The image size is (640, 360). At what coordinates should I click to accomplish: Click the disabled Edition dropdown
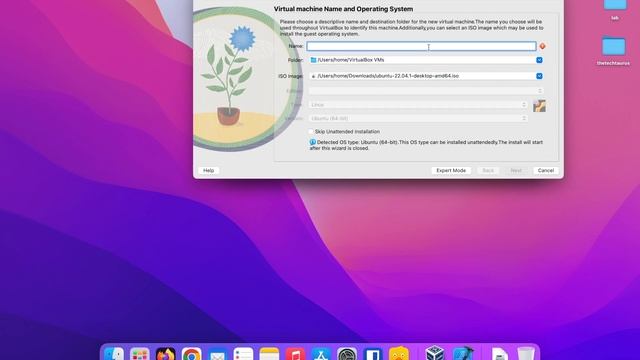426,91
